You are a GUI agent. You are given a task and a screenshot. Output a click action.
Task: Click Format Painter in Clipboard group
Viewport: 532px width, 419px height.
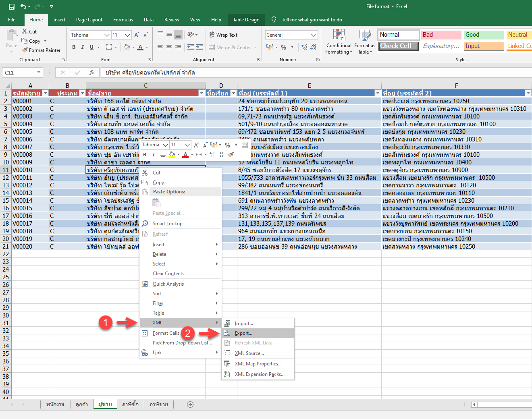(x=41, y=50)
